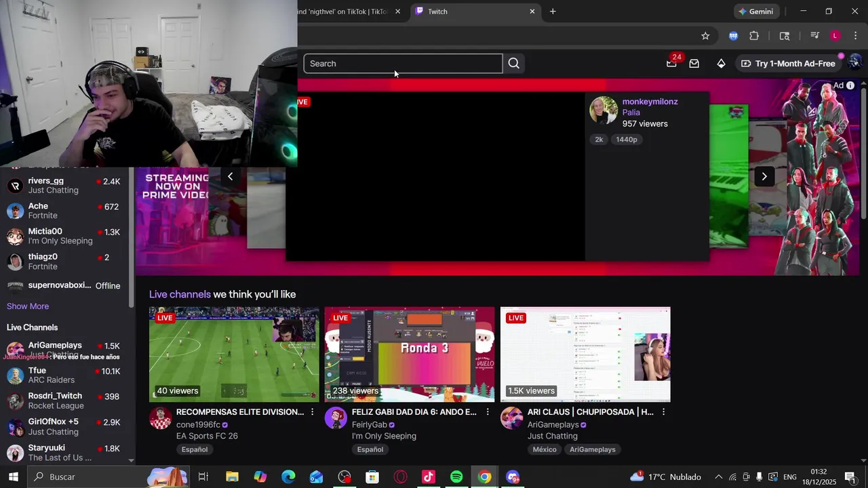Image resolution: width=868 pixels, height=488 pixels.
Task: Open the ad info icon
Action: pos(850,85)
